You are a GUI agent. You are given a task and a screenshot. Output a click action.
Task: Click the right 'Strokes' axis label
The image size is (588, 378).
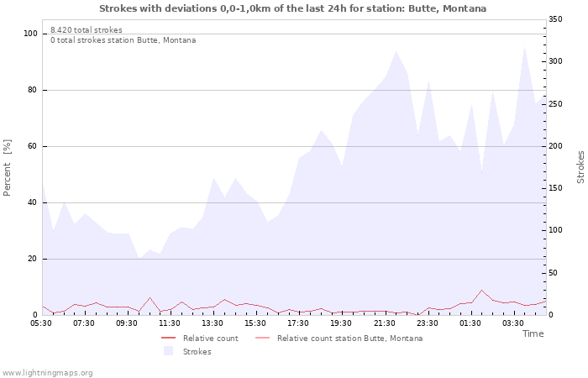point(580,167)
